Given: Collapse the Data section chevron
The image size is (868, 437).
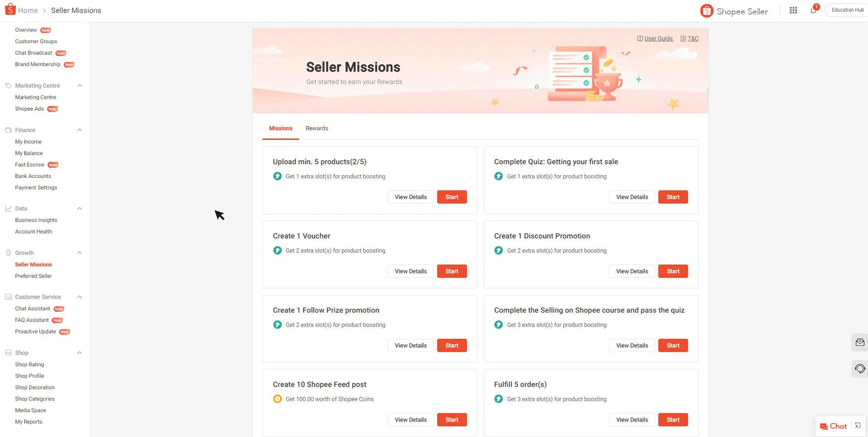Looking at the screenshot, I should pos(79,208).
